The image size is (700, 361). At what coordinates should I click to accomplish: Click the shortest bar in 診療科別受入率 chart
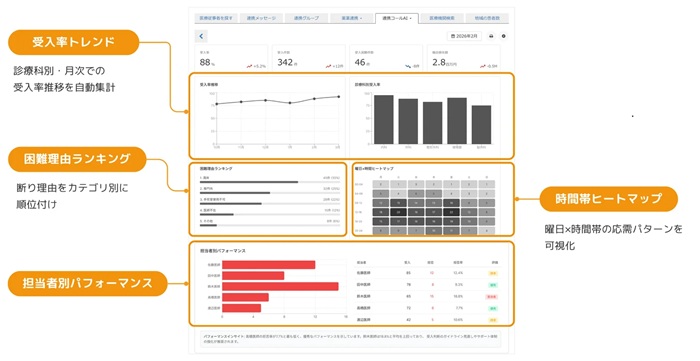coord(481,124)
